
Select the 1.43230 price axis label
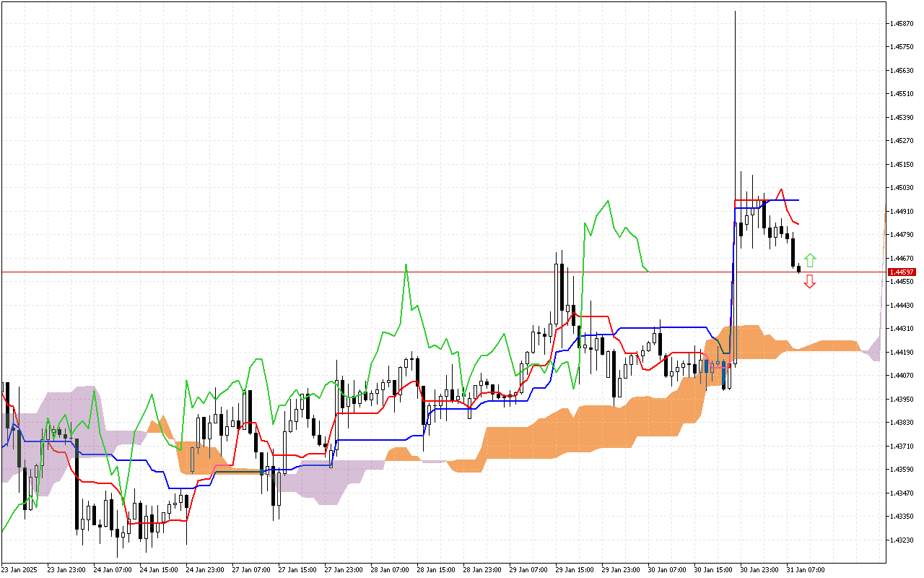902,540
